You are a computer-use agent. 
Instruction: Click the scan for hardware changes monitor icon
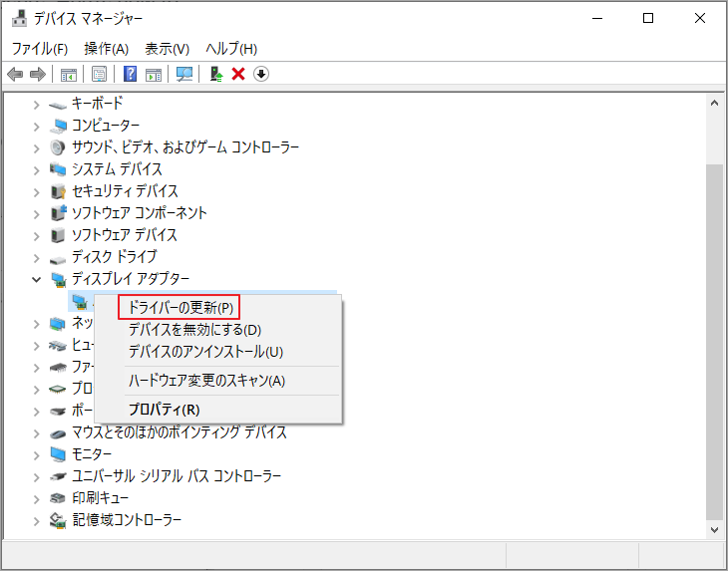click(x=184, y=74)
